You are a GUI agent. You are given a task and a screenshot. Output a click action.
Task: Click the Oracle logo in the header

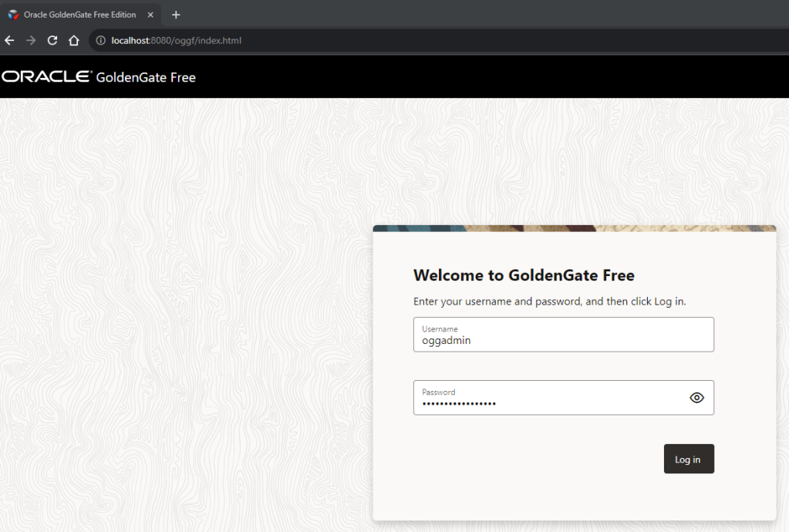[46, 77]
